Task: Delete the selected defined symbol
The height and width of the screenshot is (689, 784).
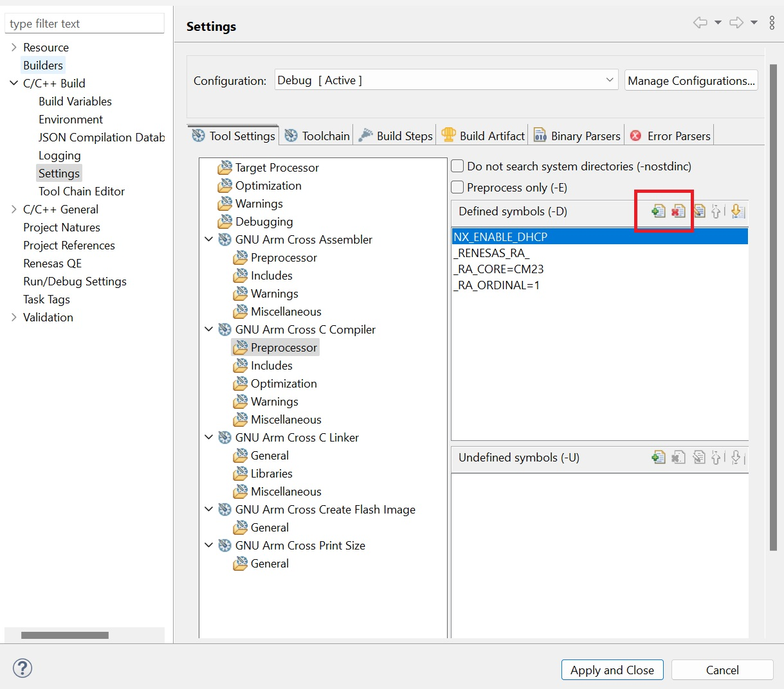Action: pos(678,211)
